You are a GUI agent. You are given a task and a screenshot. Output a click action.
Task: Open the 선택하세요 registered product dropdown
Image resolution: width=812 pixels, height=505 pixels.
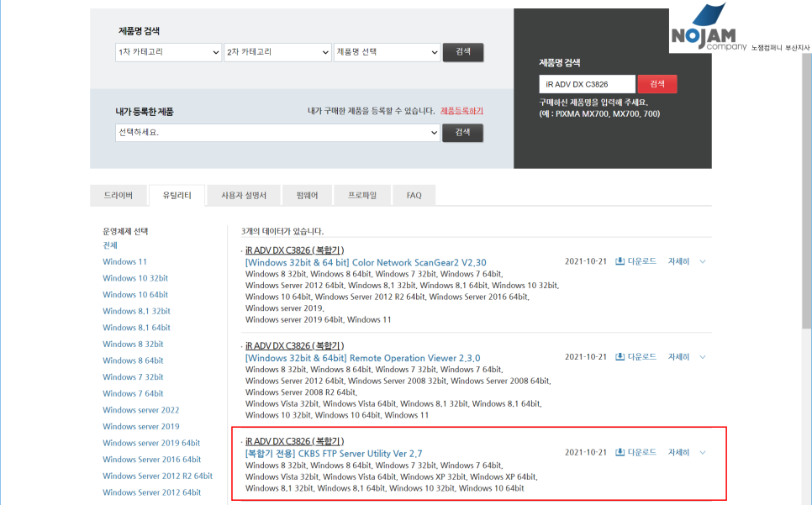pyautogui.click(x=277, y=133)
